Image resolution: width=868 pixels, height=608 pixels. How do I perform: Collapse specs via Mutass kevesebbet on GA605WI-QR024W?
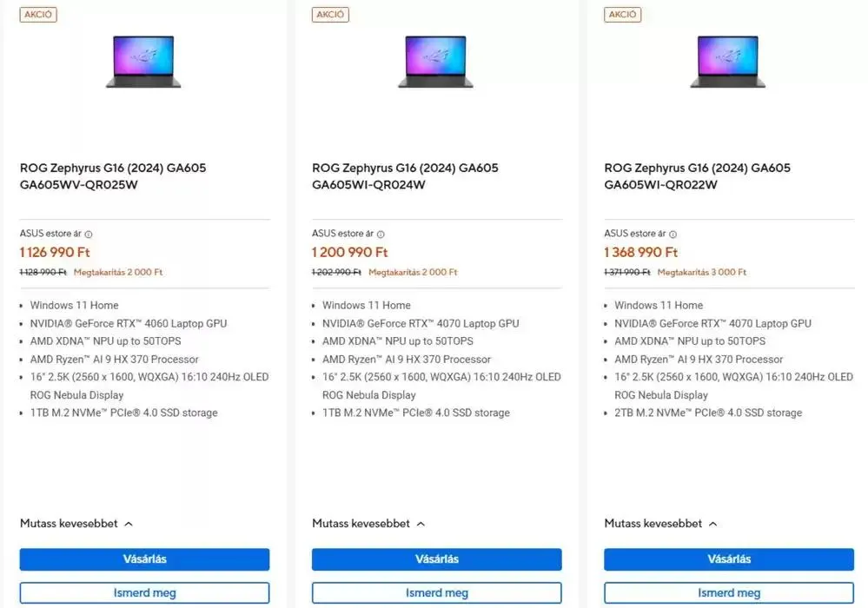(x=368, y=524)
